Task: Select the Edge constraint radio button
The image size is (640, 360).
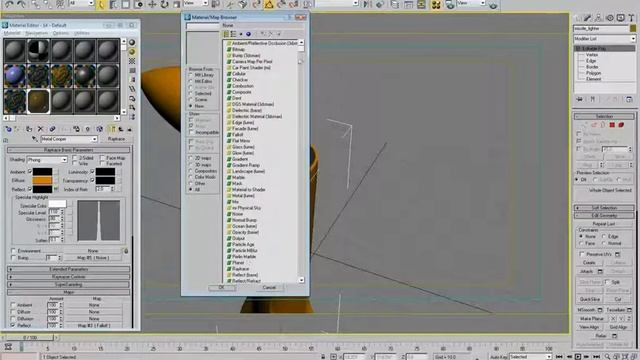Action: pyautogui.click(x=604, y=236)
